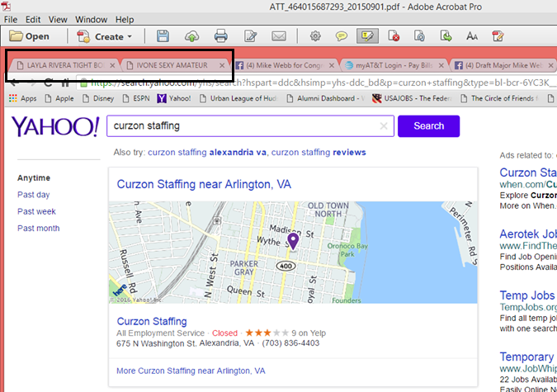Add a sticky note comment bubble

click(x=342, y=35)
